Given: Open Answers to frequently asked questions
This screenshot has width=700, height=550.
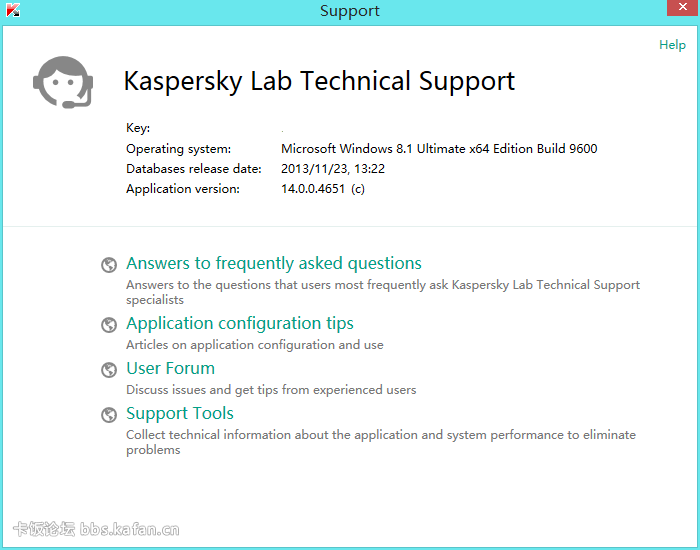Looking at the screenshot, I should tap(274, 263).
